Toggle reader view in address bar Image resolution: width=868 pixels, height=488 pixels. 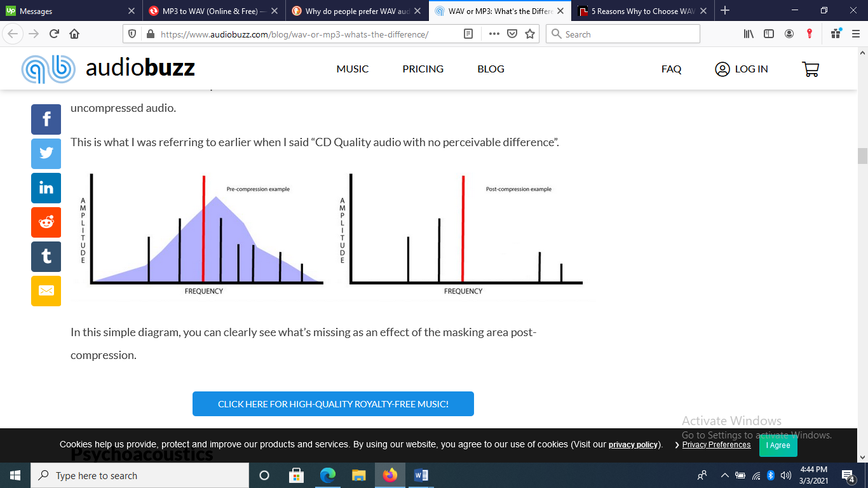[x=468, y=34]
